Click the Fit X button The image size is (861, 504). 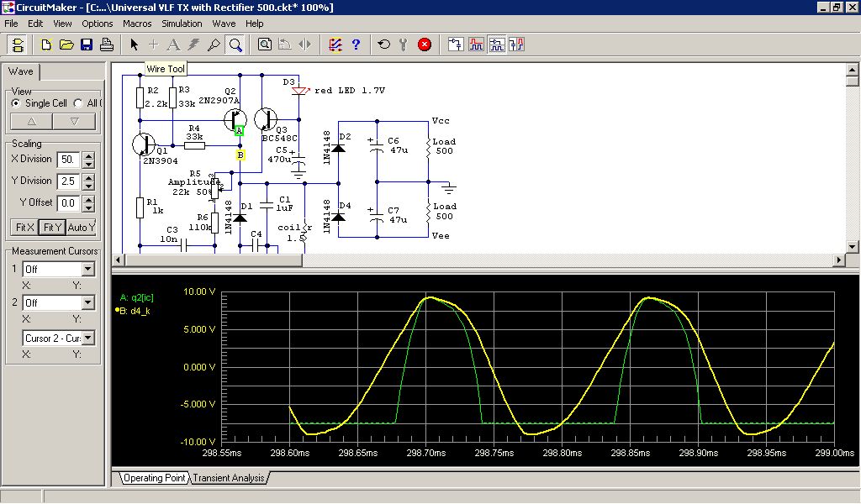(24, 227)
